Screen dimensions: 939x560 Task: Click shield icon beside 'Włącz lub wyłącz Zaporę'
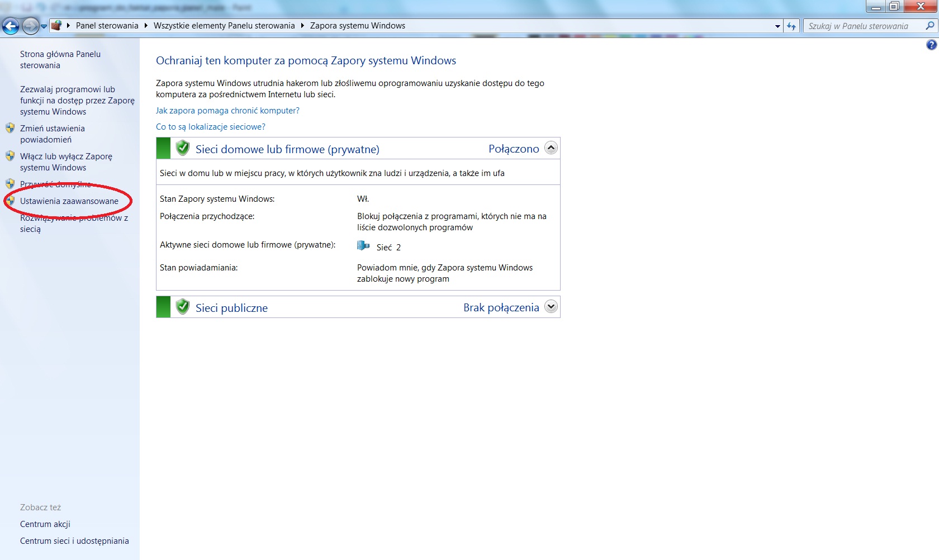[x=10, y=156]
